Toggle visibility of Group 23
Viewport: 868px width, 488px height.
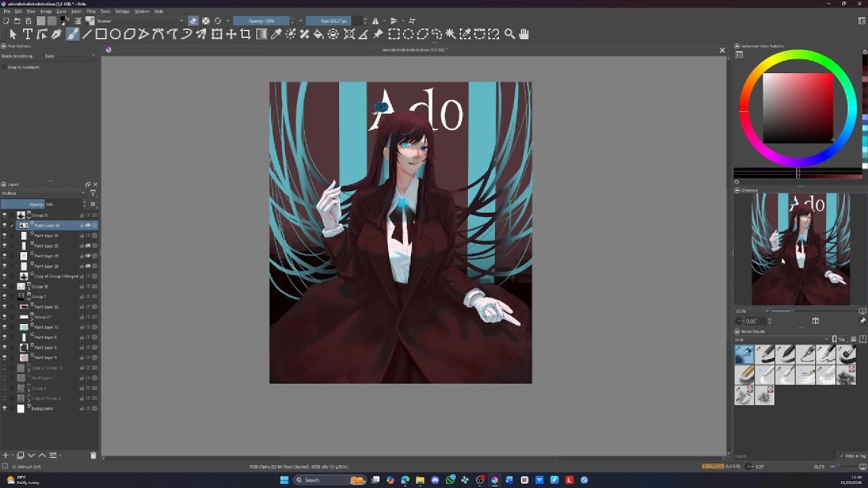pyautogui.click(x=5, y=215)
